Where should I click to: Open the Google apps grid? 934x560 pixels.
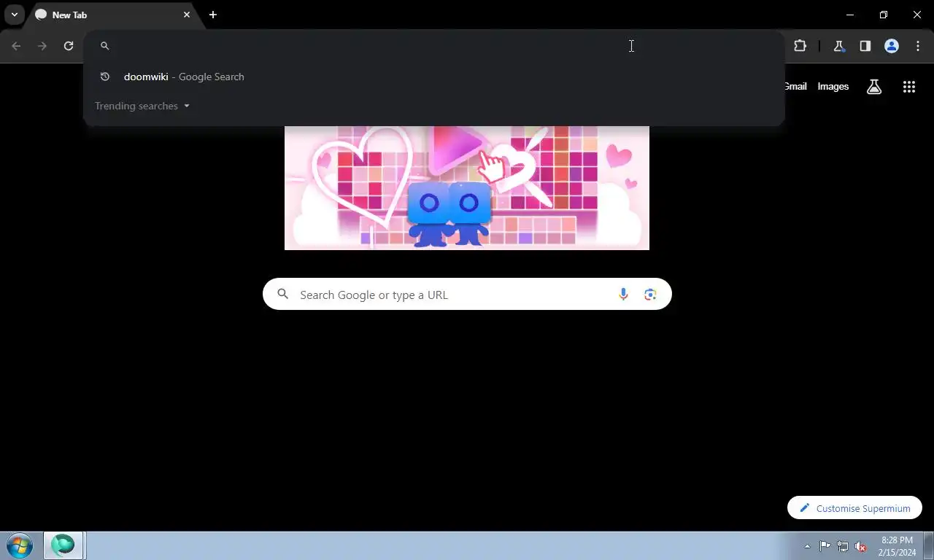909,87
